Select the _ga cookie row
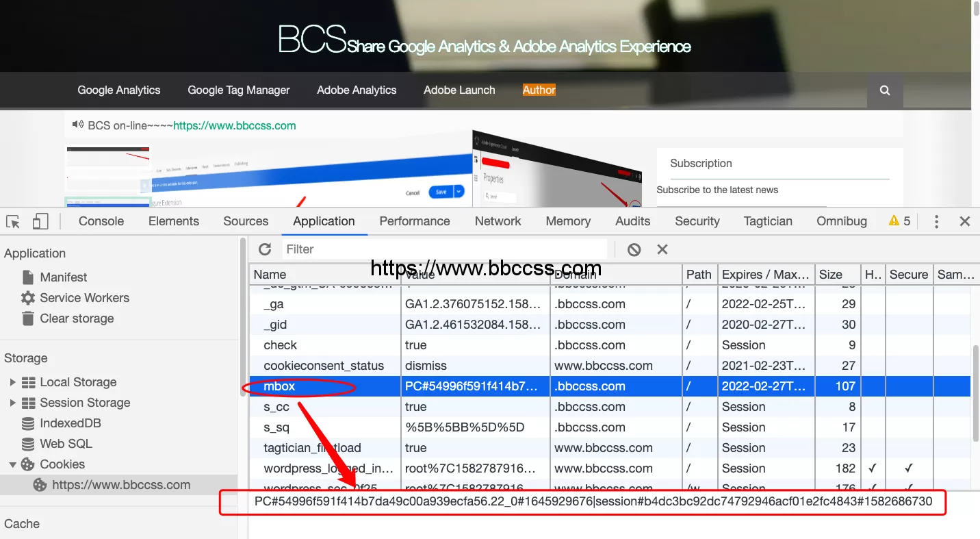The width and height of the screenshot is (980, 539). tap(610, 304)
